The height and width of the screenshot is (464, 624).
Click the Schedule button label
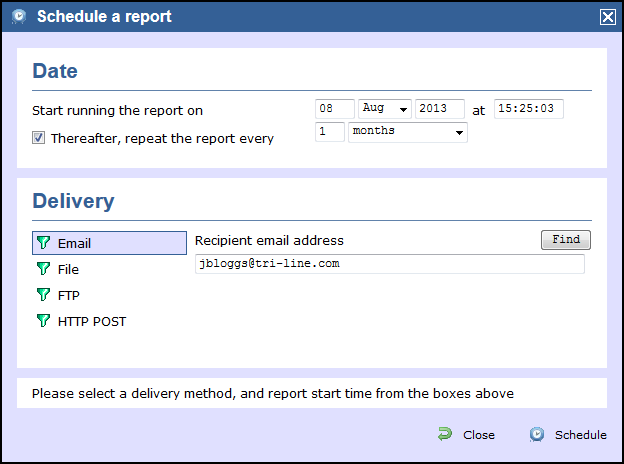581,435
